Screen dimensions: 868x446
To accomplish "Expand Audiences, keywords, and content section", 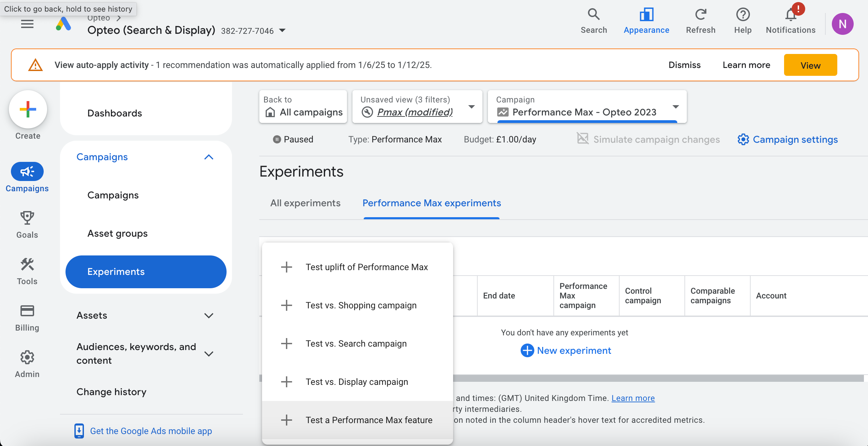I will [x=209, y=354].
